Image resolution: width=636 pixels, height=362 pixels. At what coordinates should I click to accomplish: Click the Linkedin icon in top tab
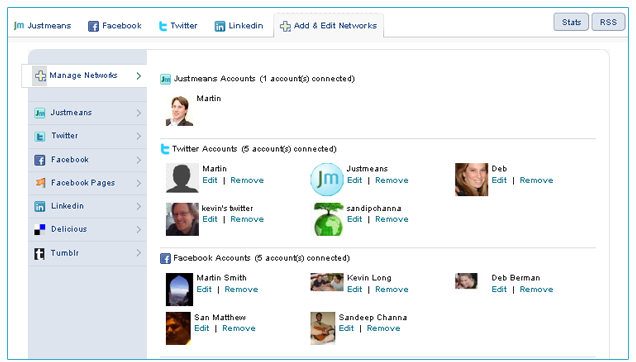point(219,26)
